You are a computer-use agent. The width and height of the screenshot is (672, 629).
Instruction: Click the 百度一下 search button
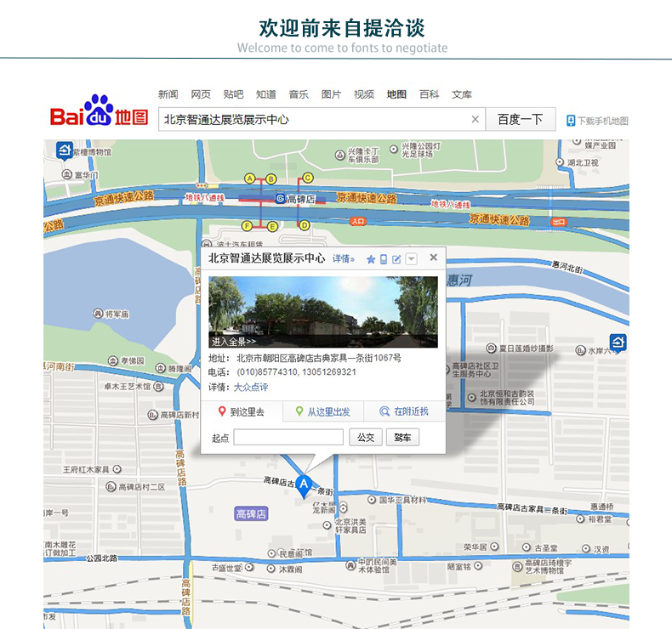[x=521, y=119]
